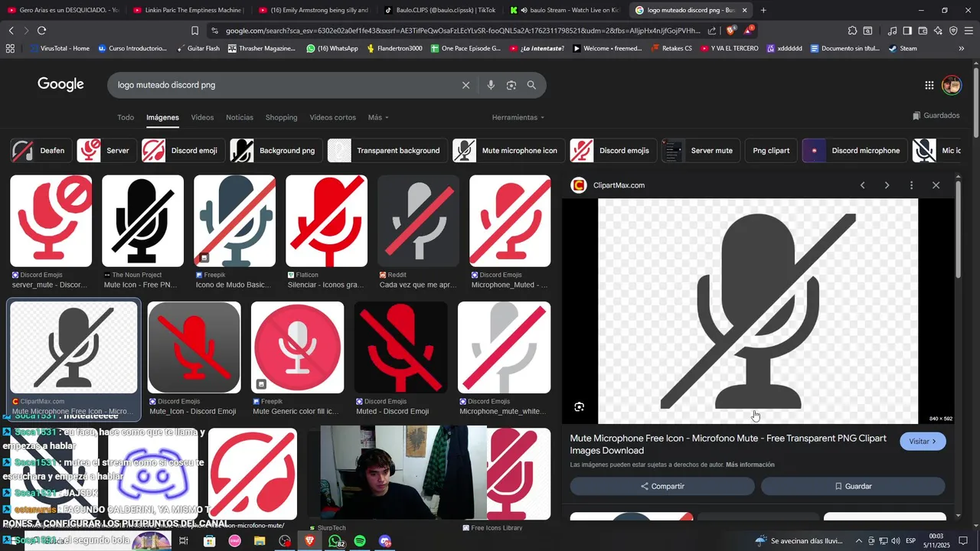Open Leo AI sparkle icon
The height and width of the screenshot is (551, 980).
938,31
